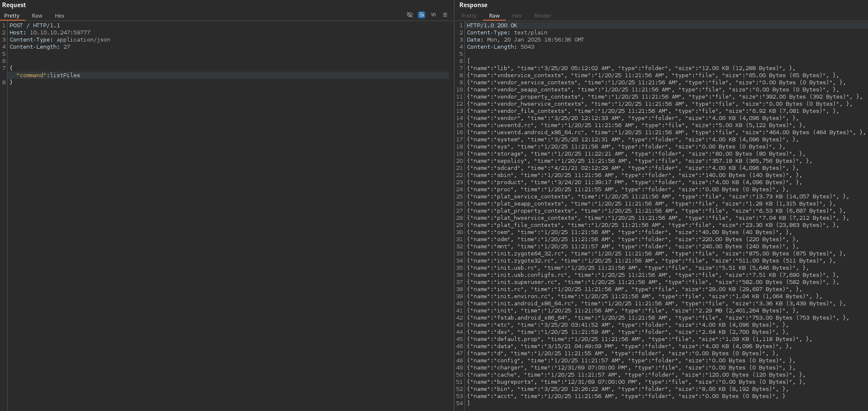Click the "lib" folder entry line
This screenshot has height=411, width=868.
(631, 68)
